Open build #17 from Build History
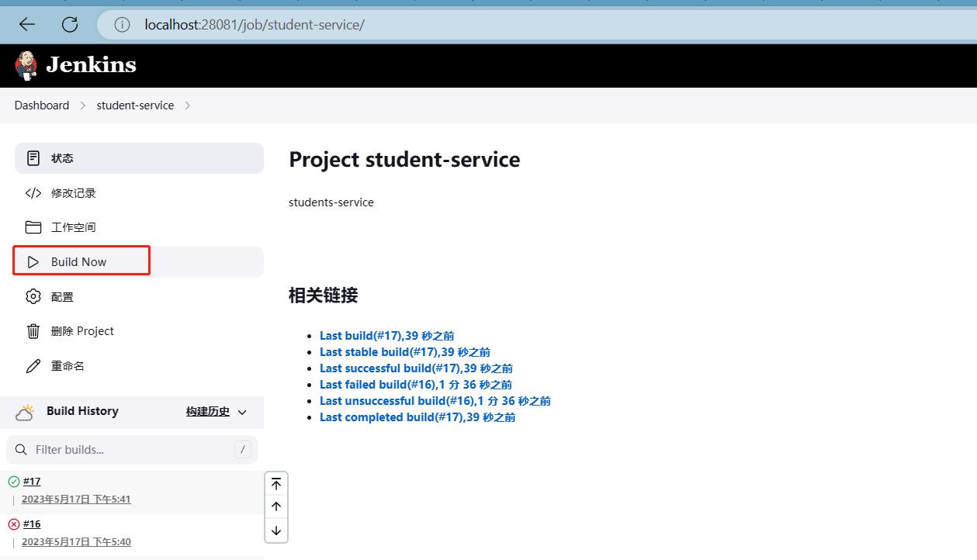This screenshot has width=977, height=560. pyautogui.click(x=32, y=480)
